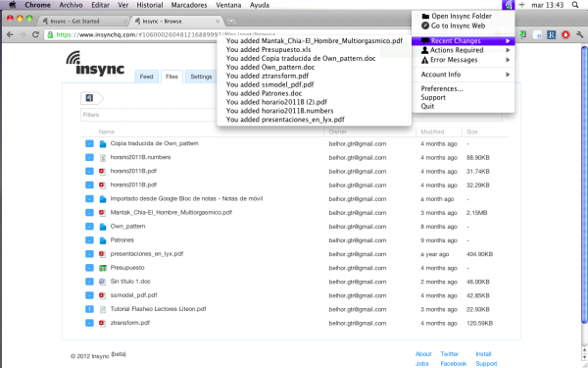Click the folder icon of Own_pattern

click(x=102, y=227)
